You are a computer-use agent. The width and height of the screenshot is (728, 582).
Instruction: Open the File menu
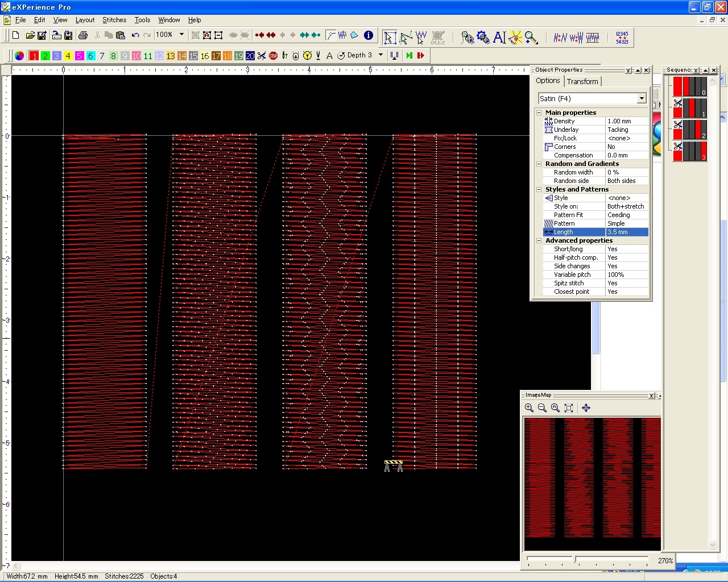20,20
